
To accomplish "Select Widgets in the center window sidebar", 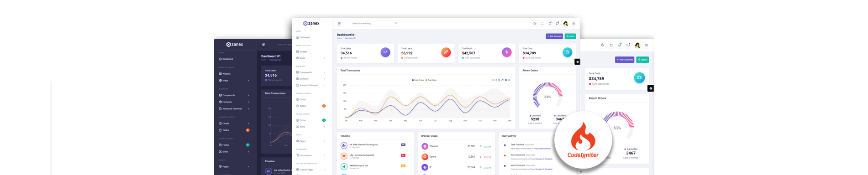I will pos(302,51).
